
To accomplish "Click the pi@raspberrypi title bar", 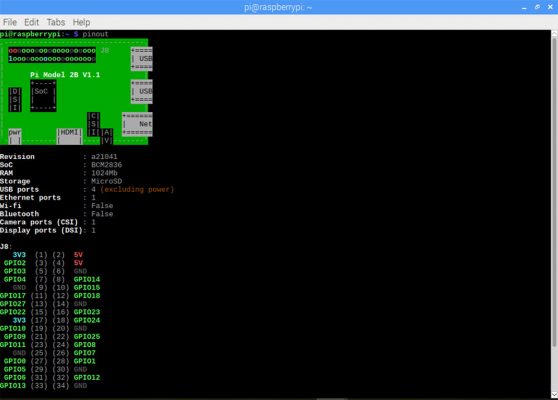I will click(x=278, y=7).
